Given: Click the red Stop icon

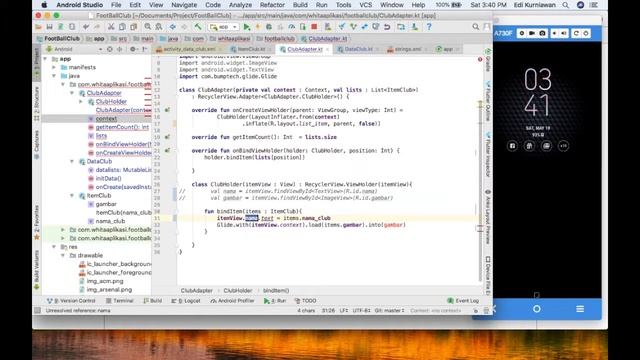Looking at the screenshot, I should 314,27.
